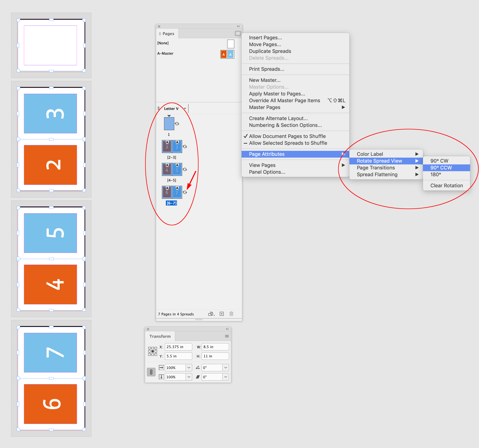Open the Pages panel flyout menu
Image resolution: width=479 pixels, height=448 pixels.
pyautogui.click(x=238, y=34)
